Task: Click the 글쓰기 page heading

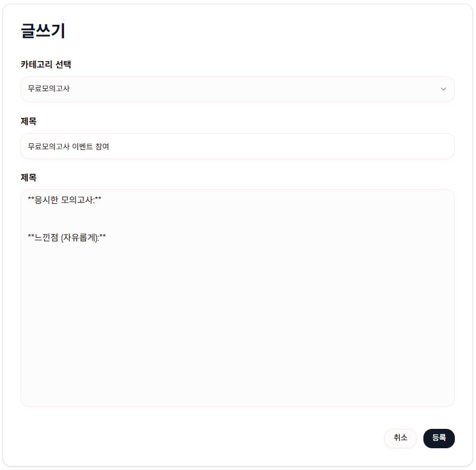Action: coord(43,31)
